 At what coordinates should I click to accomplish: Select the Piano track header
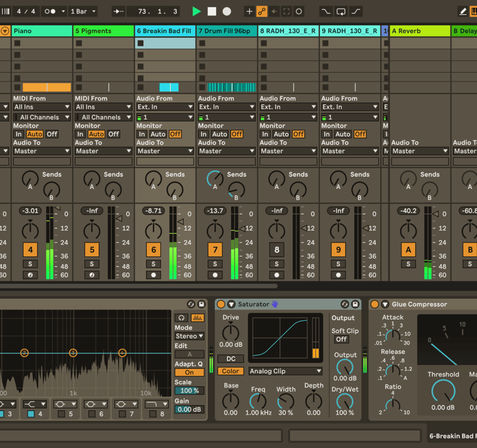[x=42, y=31]
